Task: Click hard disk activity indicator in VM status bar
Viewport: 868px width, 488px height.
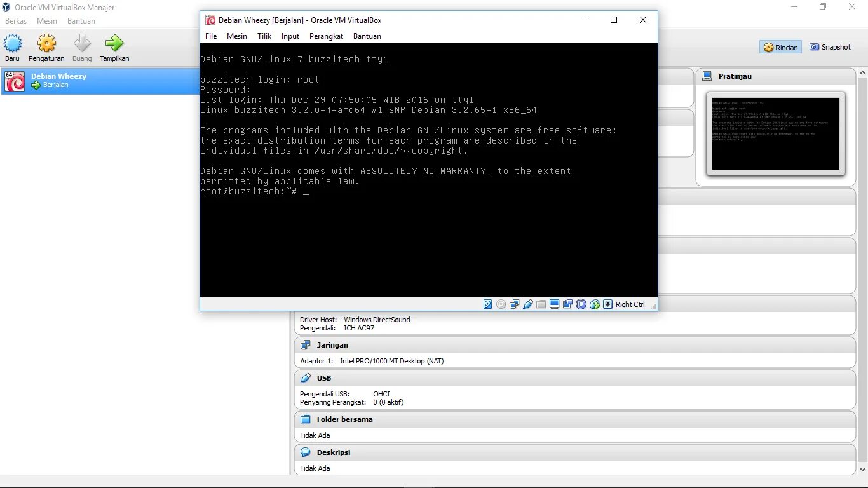Action: (488, 304)
